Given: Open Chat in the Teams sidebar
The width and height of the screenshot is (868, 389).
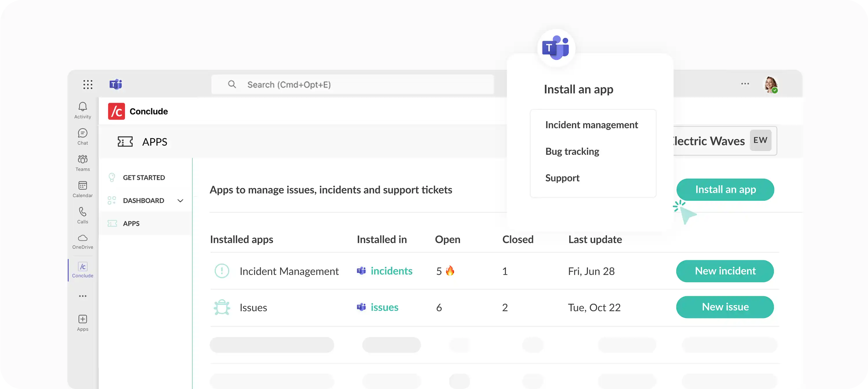Looking at the screenshot, I should pos(82,137).
